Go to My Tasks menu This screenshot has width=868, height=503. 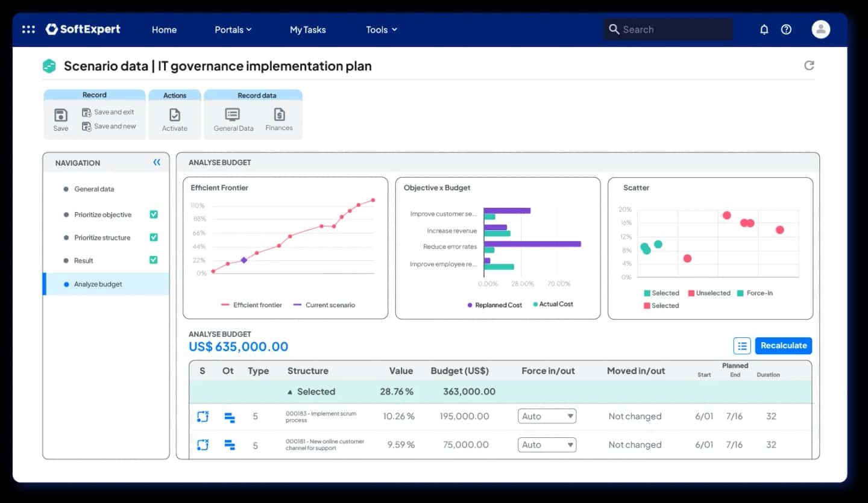tap(307, 30)
